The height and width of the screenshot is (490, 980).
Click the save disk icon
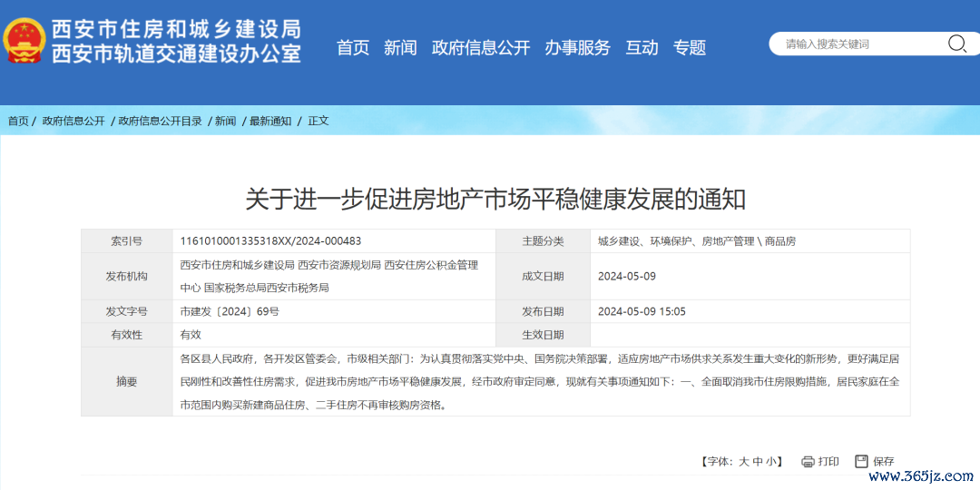point(862,461)
